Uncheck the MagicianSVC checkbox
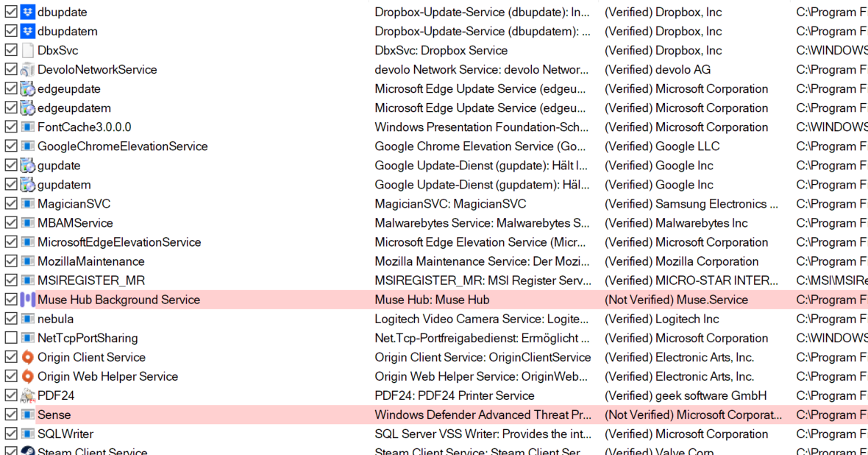 11,204
